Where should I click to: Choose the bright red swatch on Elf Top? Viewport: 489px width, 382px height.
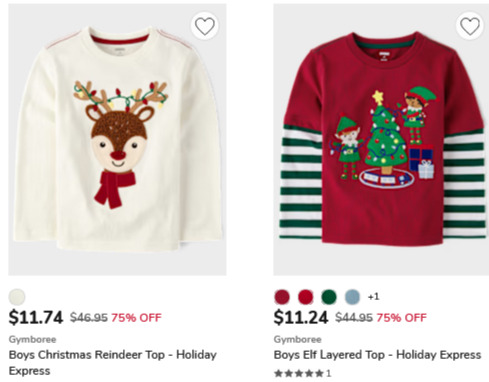click(x=305, y=297)
